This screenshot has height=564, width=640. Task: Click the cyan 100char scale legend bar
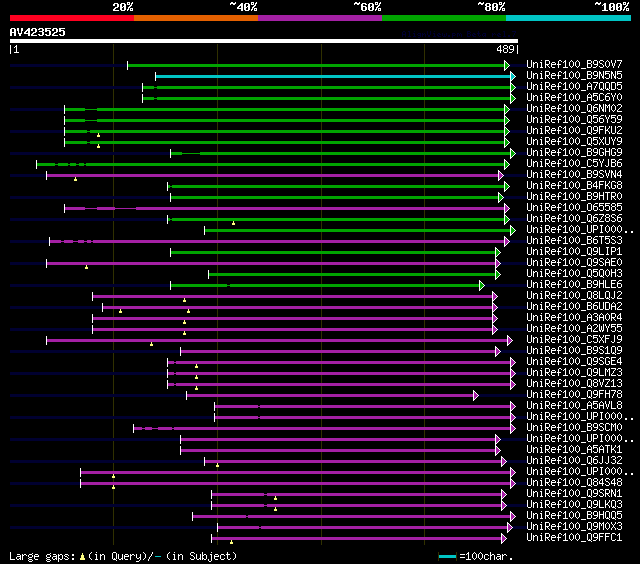[447, 556]
